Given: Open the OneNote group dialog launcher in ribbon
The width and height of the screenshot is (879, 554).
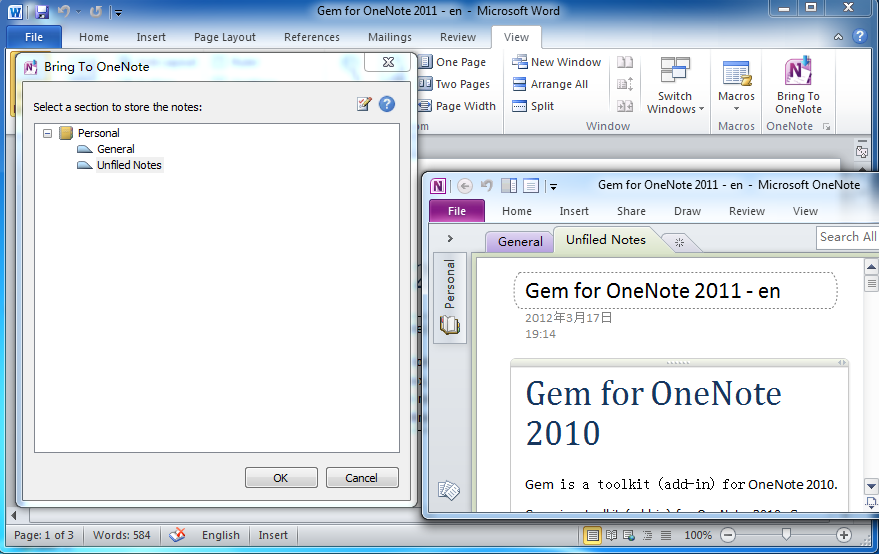Looking at the screenshot, I should pyautogui.click(x=826, y=127).
